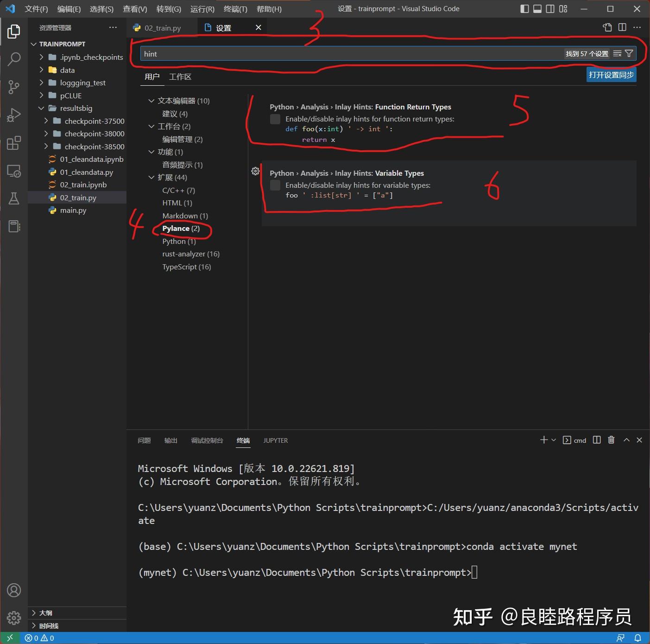The height and width of the screenshot is (644, 650).
Task: Enable inlay hints for function return types
Action: point(275,119)
